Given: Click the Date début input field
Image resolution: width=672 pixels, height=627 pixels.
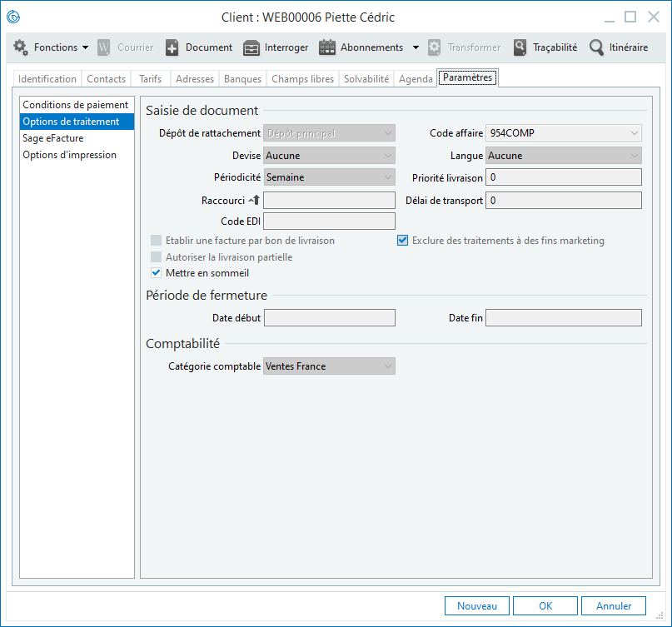Looking at the screenshot, I should coord(329,318).
